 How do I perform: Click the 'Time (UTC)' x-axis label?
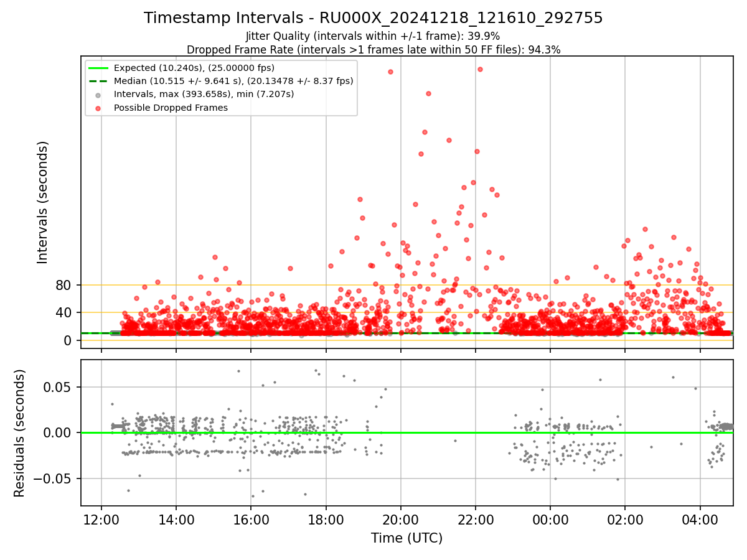point(406,538)
